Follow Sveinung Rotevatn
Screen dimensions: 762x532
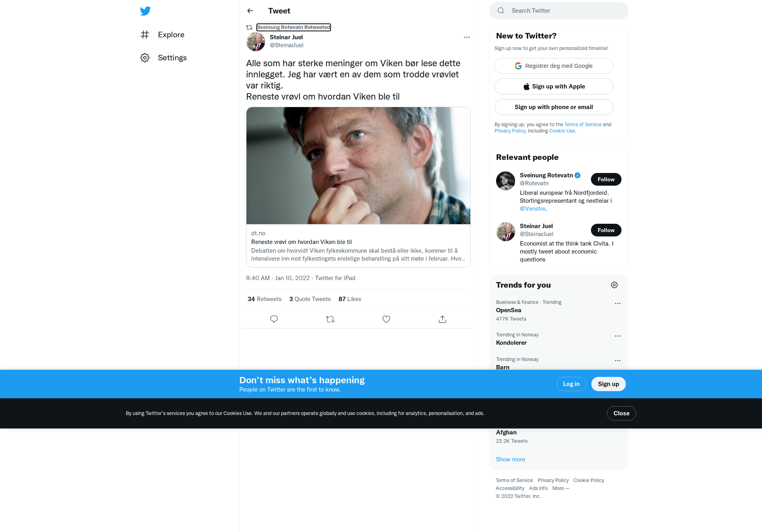(x=606, y=179)
